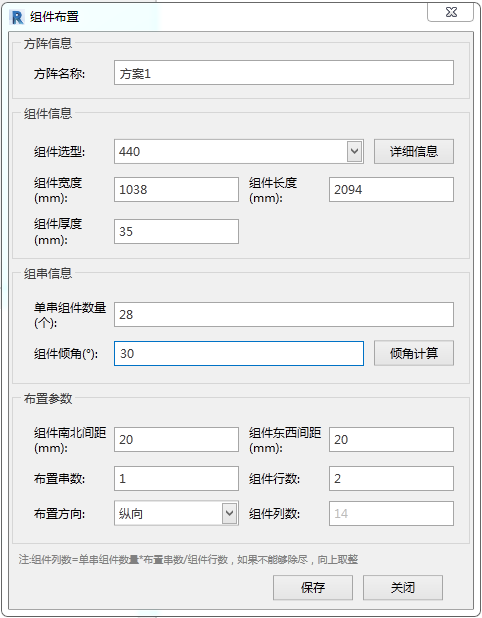Click the 关闭 button

(x=403, y=588)
